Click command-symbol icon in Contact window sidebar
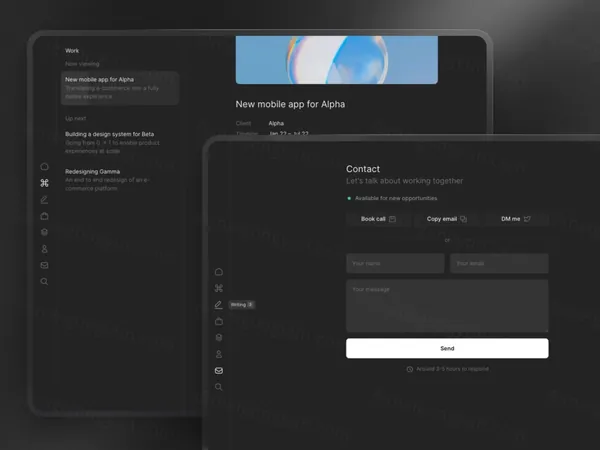Viewport: 600px width, 450px height. [x=219, y=288]
